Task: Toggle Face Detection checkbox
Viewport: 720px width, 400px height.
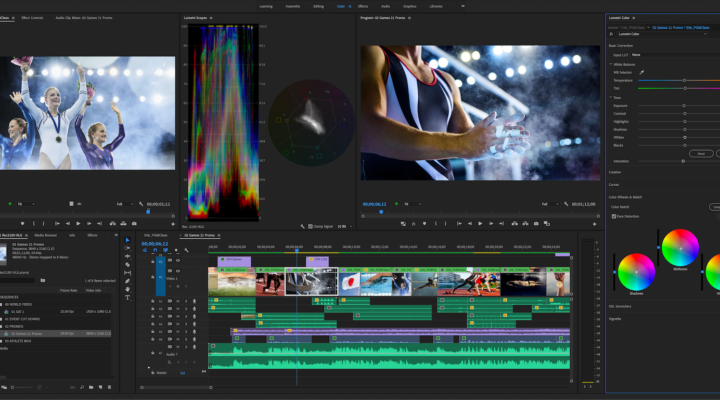Action: pos(613,216)
